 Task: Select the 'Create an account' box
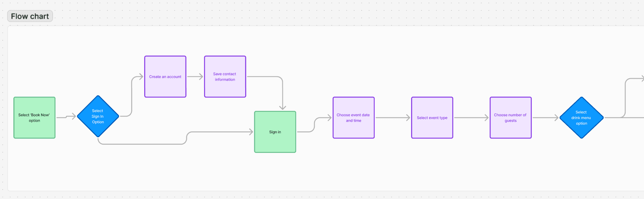coord(166,77)
